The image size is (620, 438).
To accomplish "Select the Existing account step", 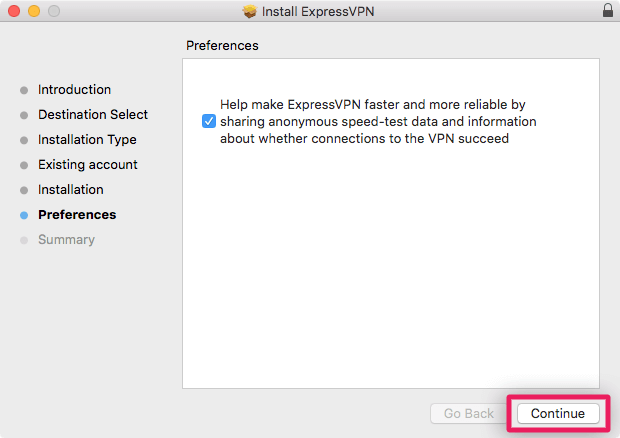I will pos(88,164).
